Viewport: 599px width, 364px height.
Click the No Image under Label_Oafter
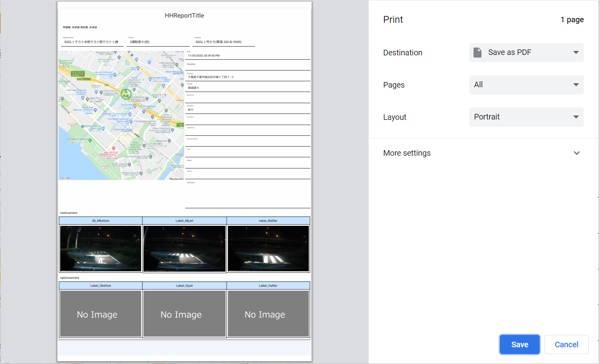268,314
